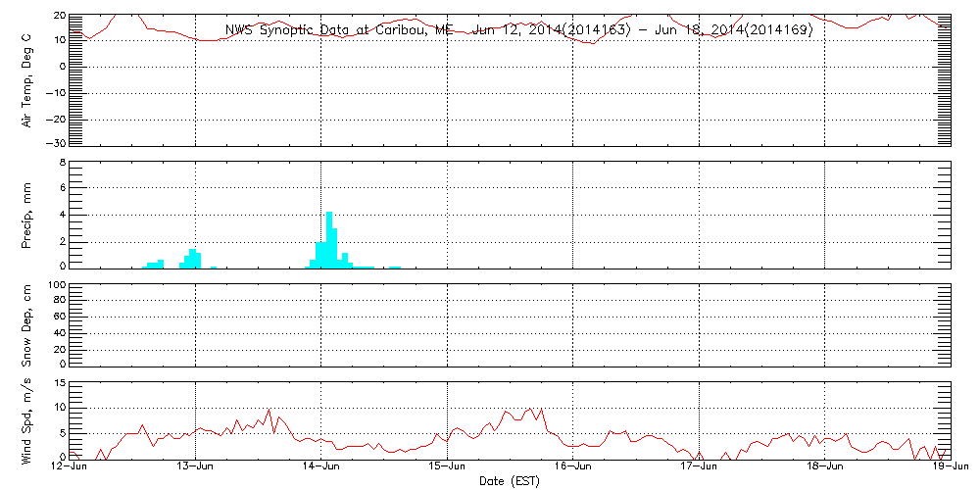
Task: Click the chart title mentioning Caribou, ME
Action: [518, 30]
